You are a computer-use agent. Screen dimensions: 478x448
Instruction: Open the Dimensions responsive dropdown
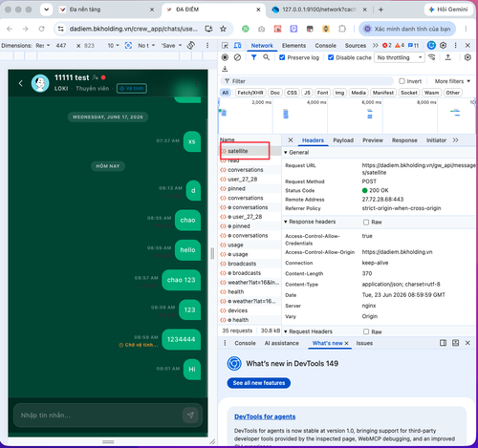click(43, 46)
